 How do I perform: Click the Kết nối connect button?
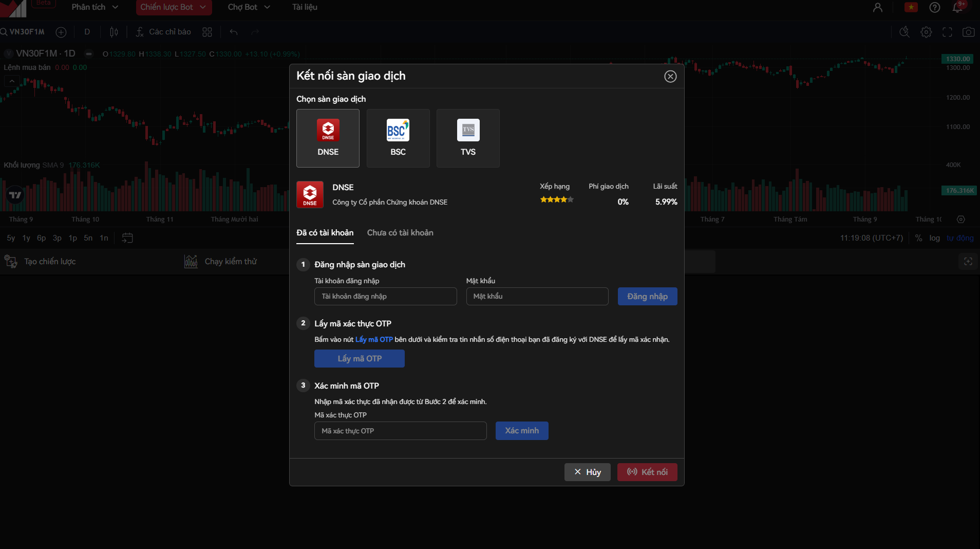(647, 472)
